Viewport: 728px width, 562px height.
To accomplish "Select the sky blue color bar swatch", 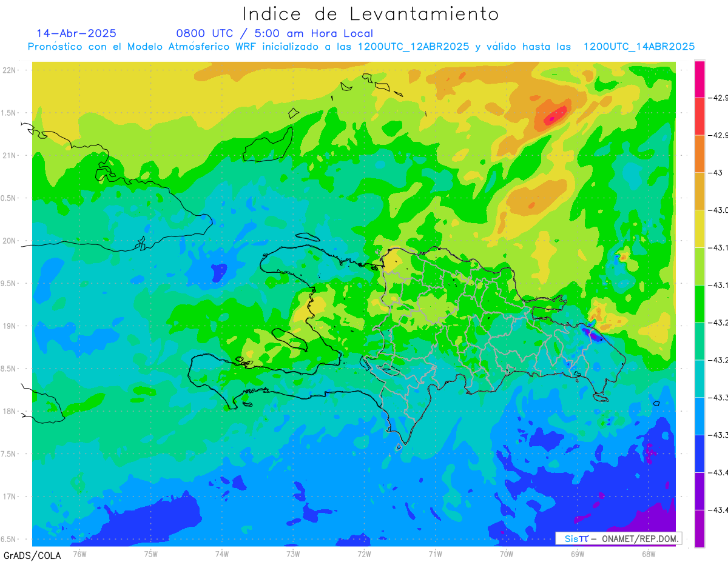I will tap(699, 416).
